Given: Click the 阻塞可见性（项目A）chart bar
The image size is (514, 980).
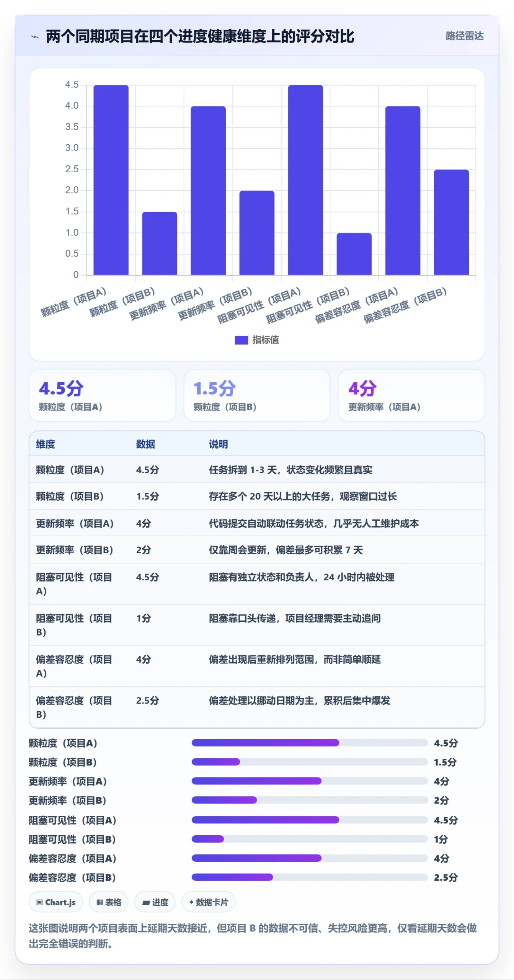Looking at the screenshot, I should tap(305, 180).
